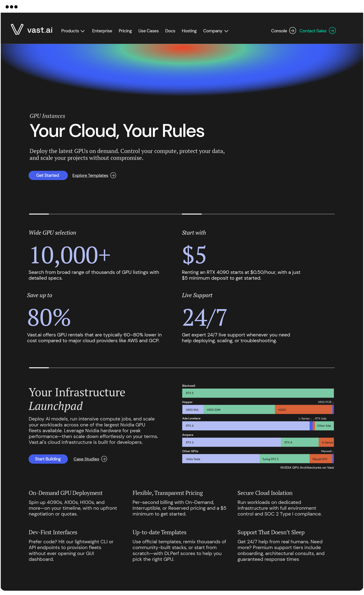This screenshot has width=364, height=595.
Task: Select Hosting in the top navigation
Action: click(x=189, y=31)
